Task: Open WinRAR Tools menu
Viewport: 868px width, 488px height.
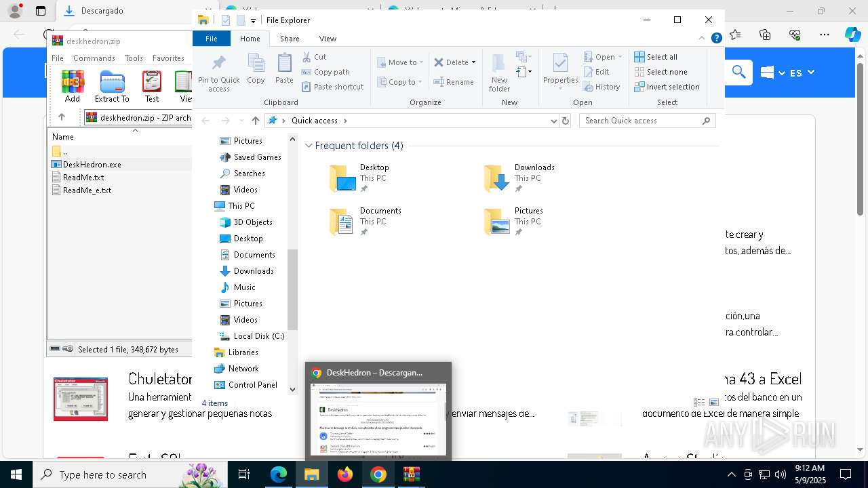Action: [x=134, y=58]
